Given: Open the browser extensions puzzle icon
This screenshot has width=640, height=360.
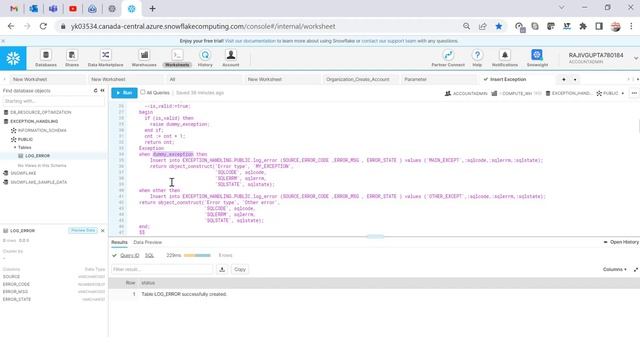Looking at the screenshot, I should [583, 26].
